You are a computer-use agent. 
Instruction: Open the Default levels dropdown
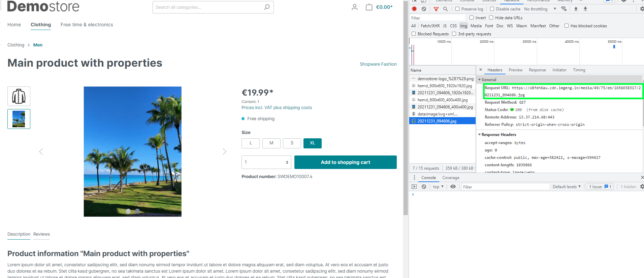point(567,186)
